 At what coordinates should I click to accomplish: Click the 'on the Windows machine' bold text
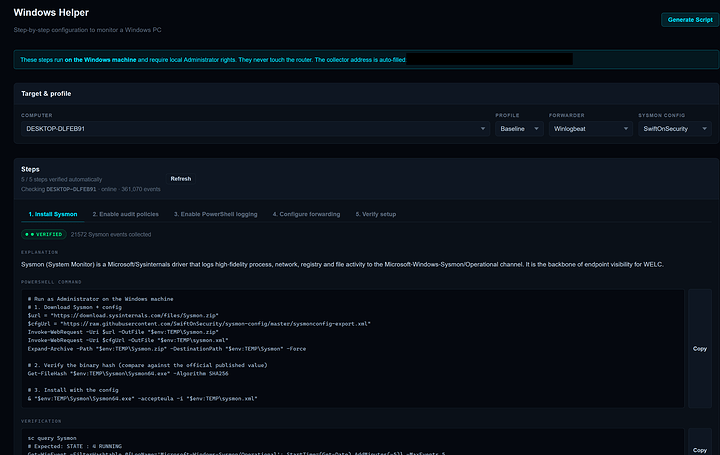tap(100, 60)
